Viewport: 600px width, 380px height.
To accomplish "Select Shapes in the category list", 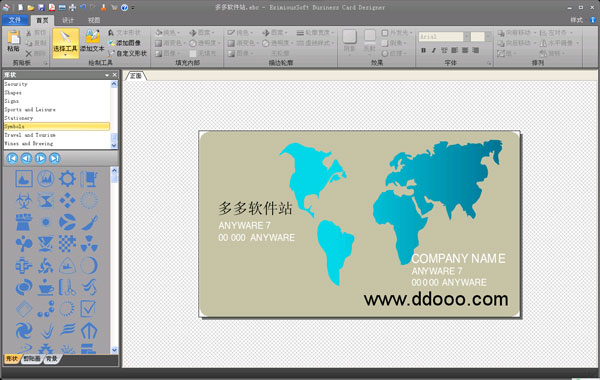I will coord(57,93).
